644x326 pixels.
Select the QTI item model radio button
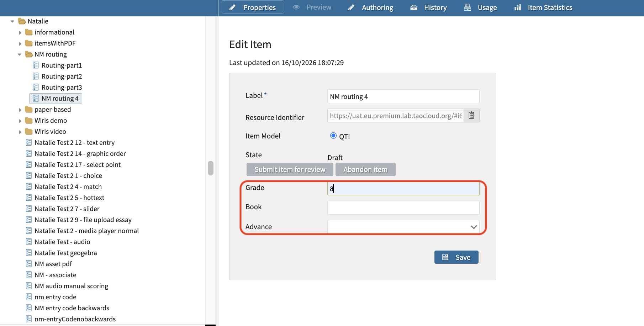click(x=333, y=136)
